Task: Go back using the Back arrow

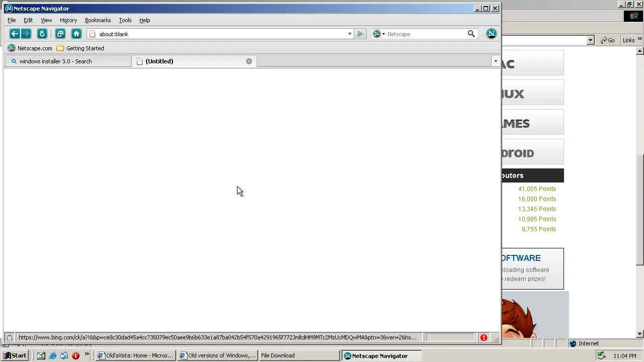Action: pyautogui.click(x=15, y=34)
